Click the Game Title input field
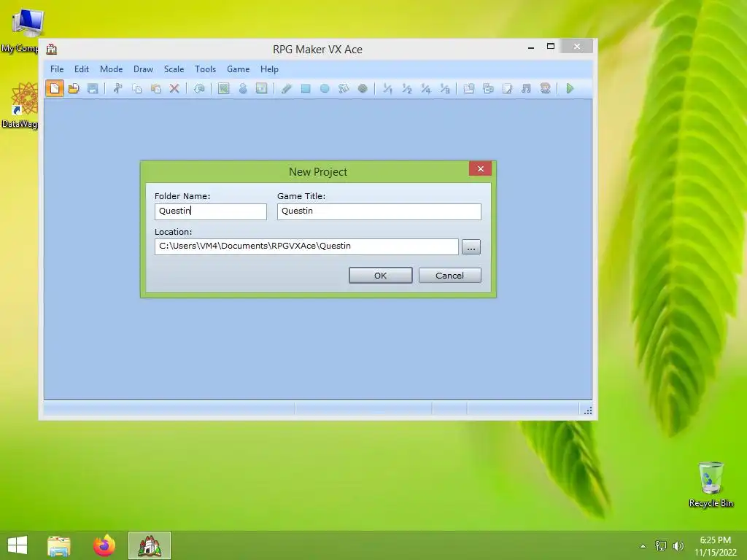The height and width of the screenshot is (560, 747). [x=379, y=211]
